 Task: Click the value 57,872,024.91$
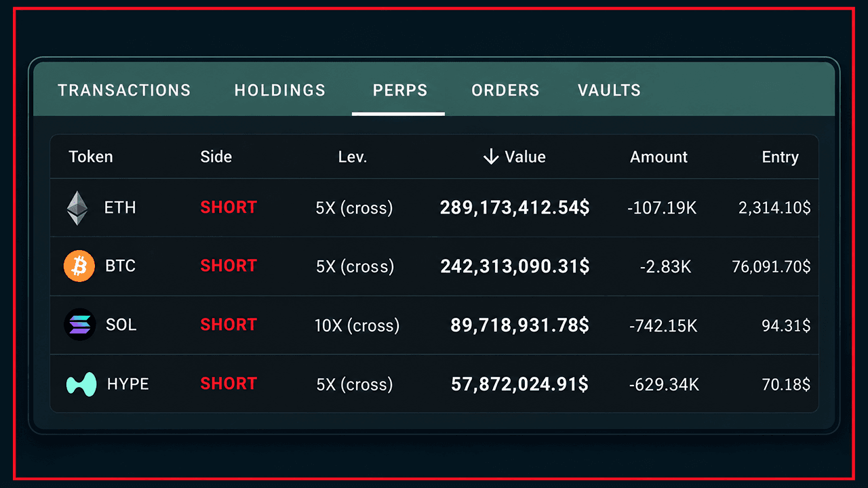coord(520,384)
